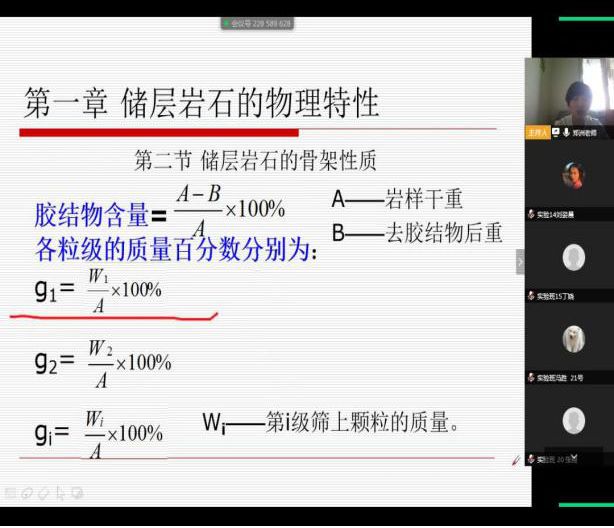Click the red pen annotation icon
This screenshot has height=528, width=614.
click(x=516, y=460)
